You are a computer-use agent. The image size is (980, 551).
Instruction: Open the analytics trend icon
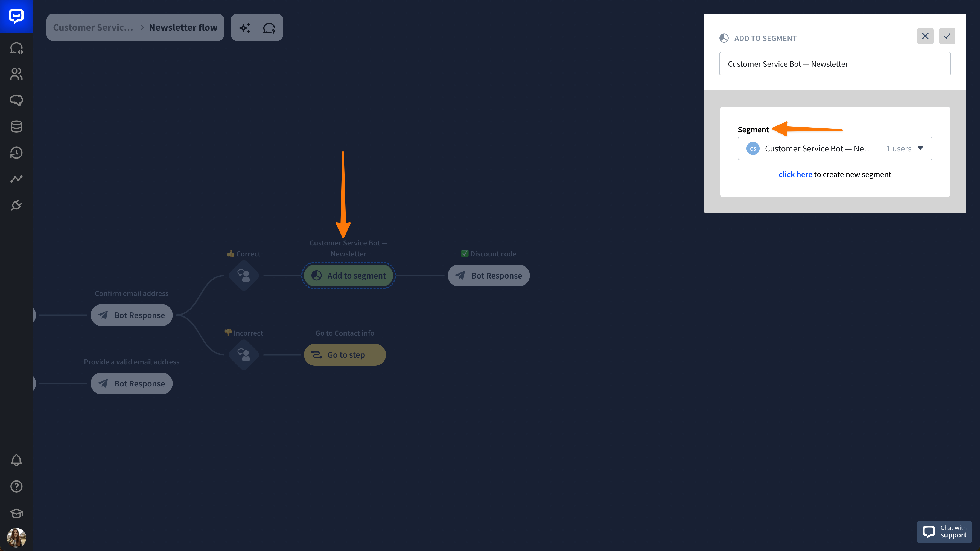coord(16,179)
